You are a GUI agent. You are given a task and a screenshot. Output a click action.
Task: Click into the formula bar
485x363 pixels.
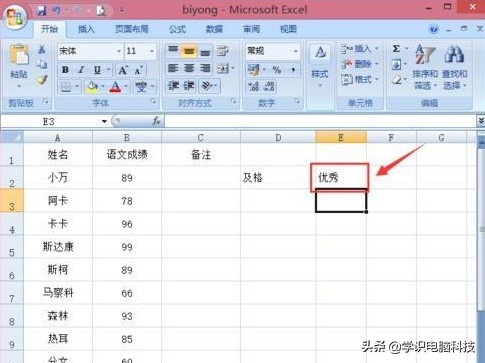click(x=320, y=121)
